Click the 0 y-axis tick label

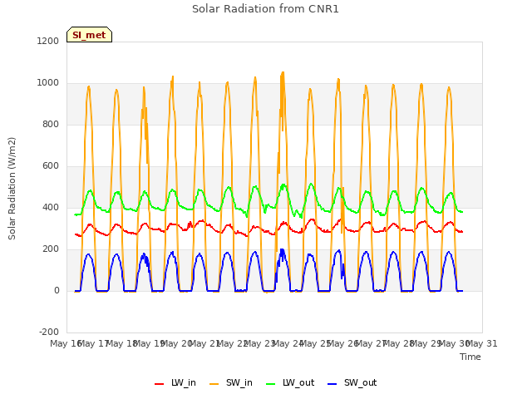point(57,290)
